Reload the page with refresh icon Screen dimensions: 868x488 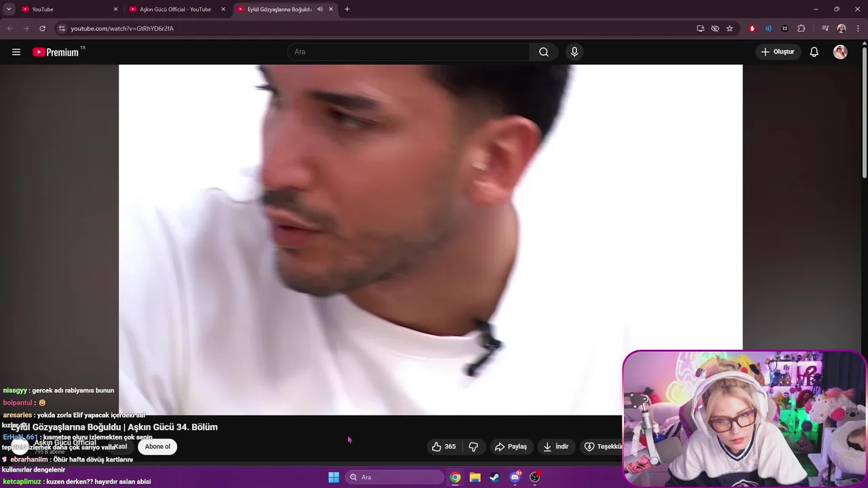point(42,28)
